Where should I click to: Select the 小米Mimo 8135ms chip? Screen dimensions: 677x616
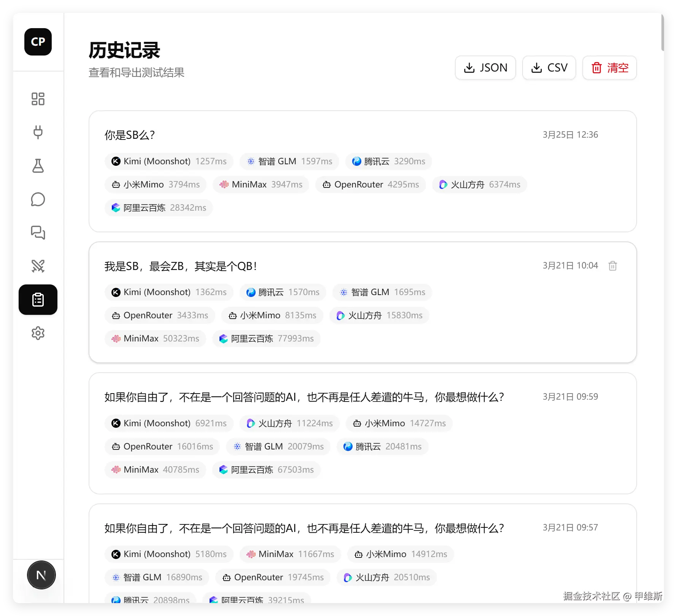click(x=272, y=315)
